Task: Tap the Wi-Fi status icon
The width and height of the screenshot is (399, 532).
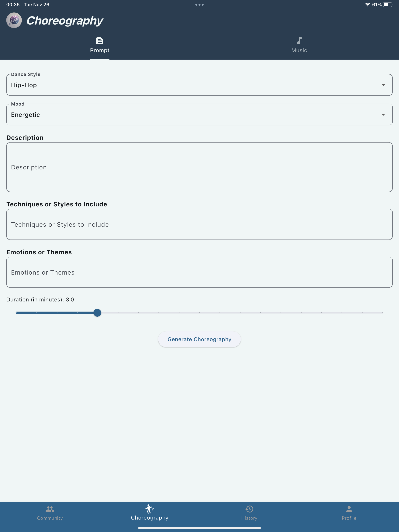Action: coord(367,4)
